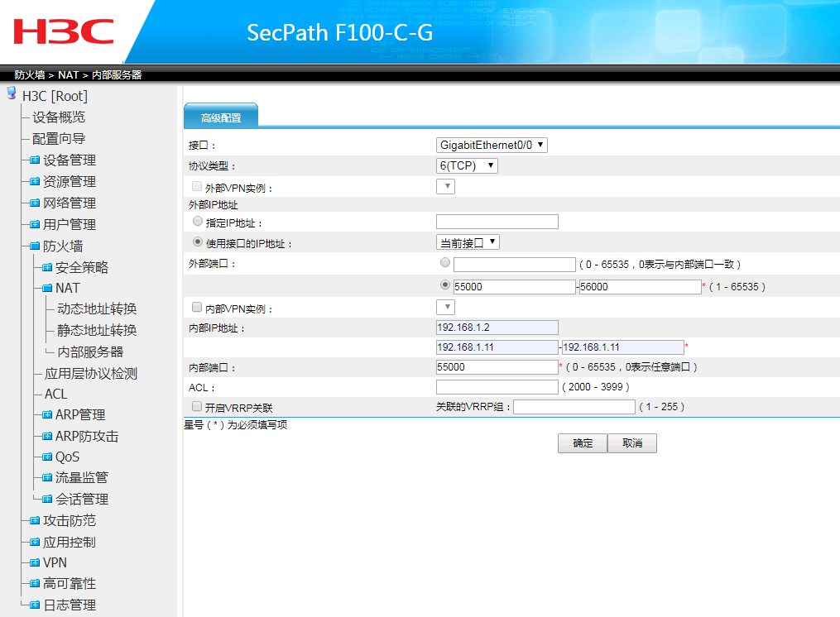The image size is (840, 617).
Task: Click the H3C Root tree icon
Action: point(12,93)
